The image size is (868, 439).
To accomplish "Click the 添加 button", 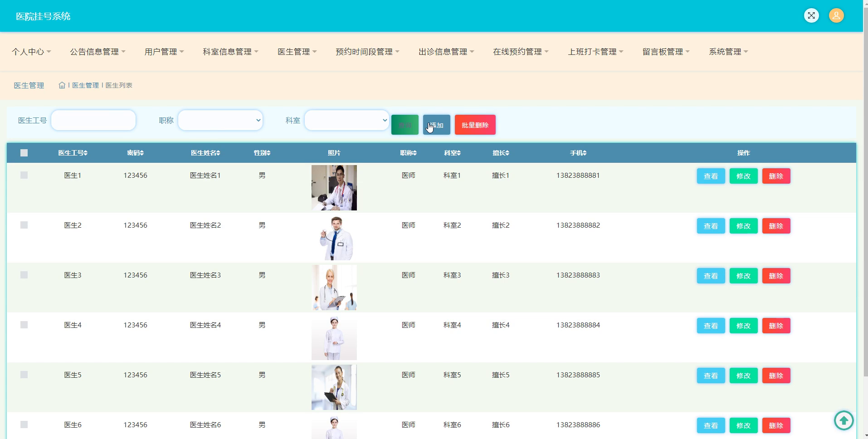I will (x=437, y=125).
